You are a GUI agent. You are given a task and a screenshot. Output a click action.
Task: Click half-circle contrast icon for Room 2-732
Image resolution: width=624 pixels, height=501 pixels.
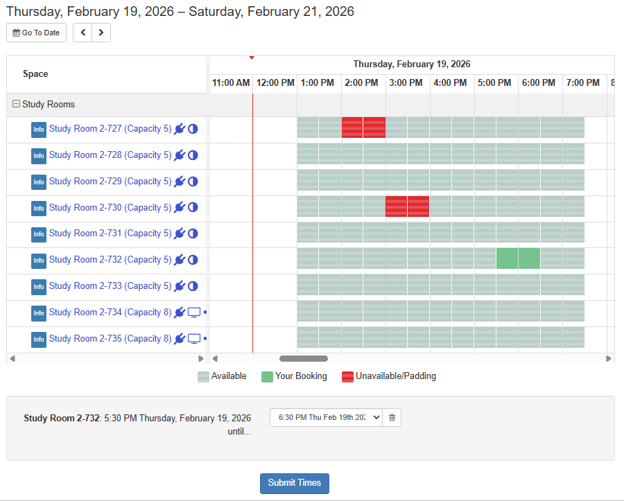tap(193, 260)
